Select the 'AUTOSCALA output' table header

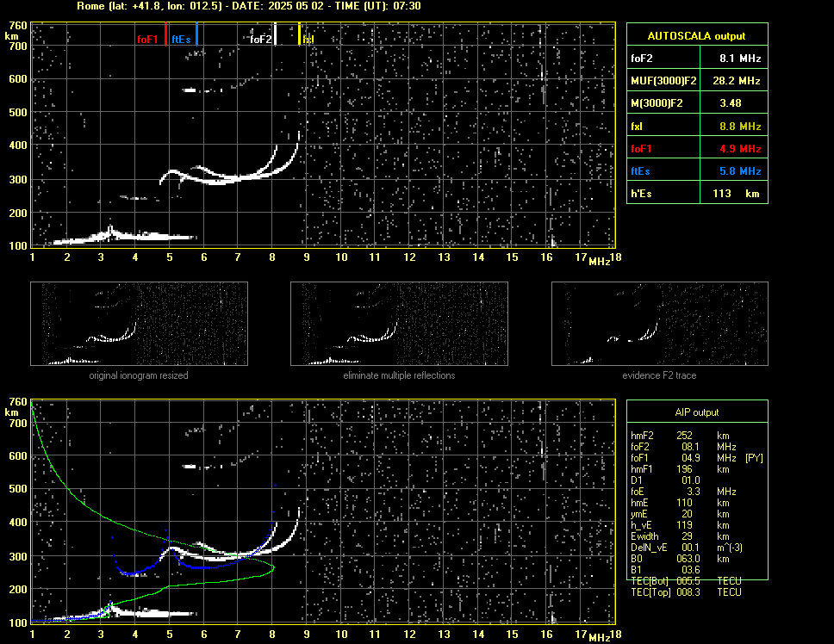(697, 36)
